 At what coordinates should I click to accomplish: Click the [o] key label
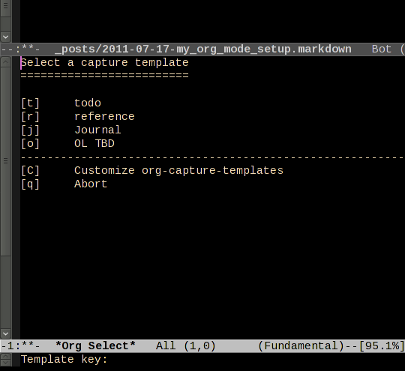pos(30,144)
